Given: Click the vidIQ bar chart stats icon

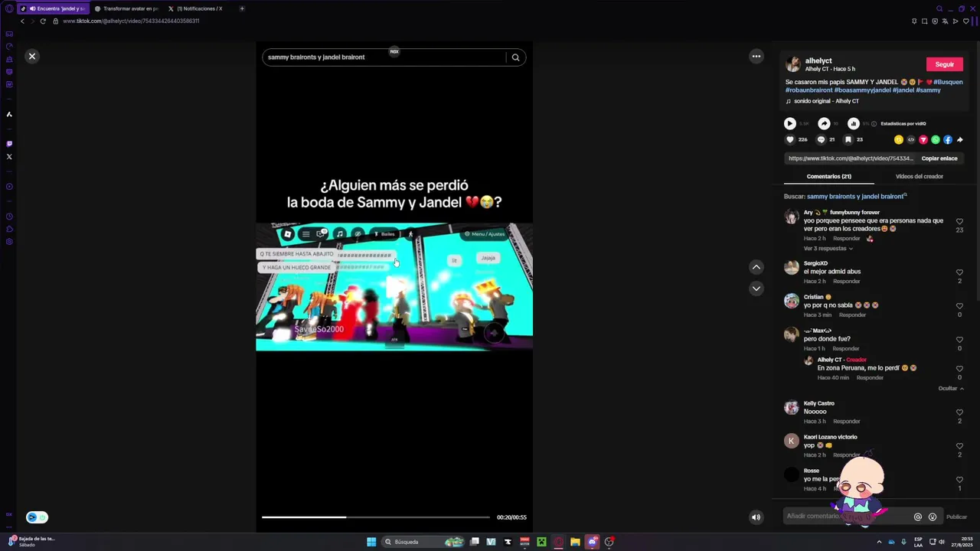Looking at the screenshot, I should pyautogui.click(x=854, y=123).
